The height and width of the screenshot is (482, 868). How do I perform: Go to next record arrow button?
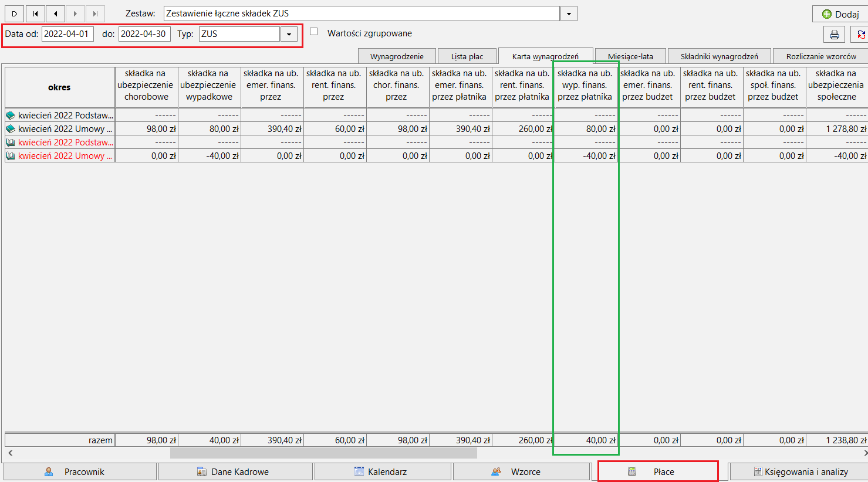[x=75, y=13]
